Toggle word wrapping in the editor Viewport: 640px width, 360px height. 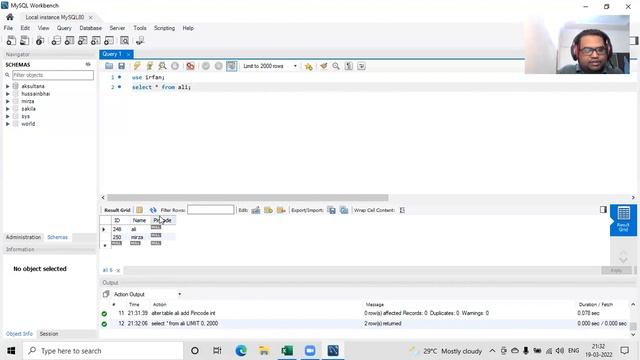[x=361, y=66]
